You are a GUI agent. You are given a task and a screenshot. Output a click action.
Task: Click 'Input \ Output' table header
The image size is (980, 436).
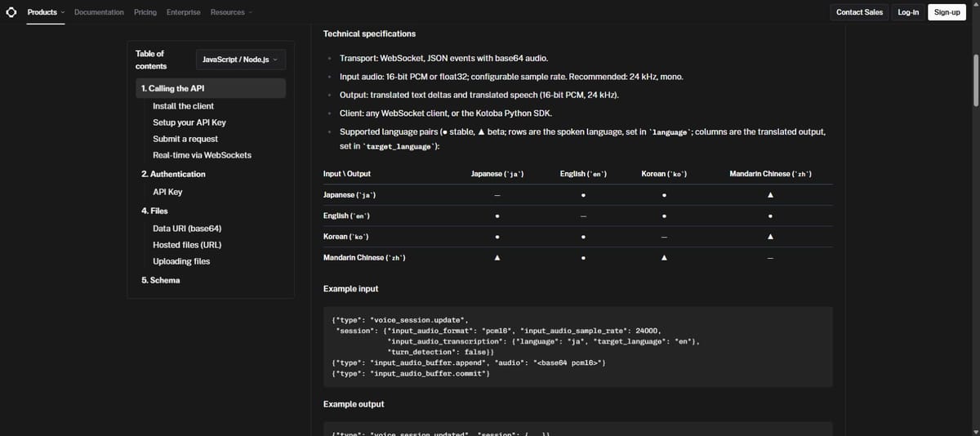[347, 174]
